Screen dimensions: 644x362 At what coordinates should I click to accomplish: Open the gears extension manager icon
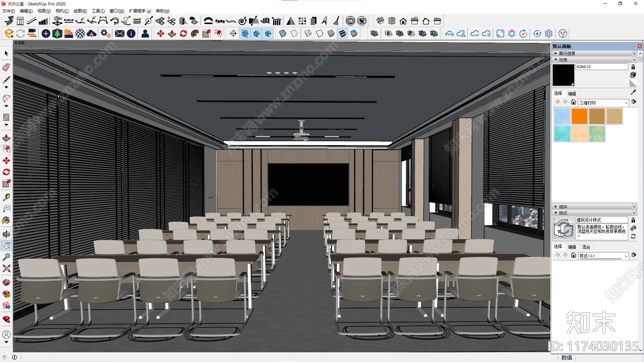pyautogui.click(x=105, y=33)
